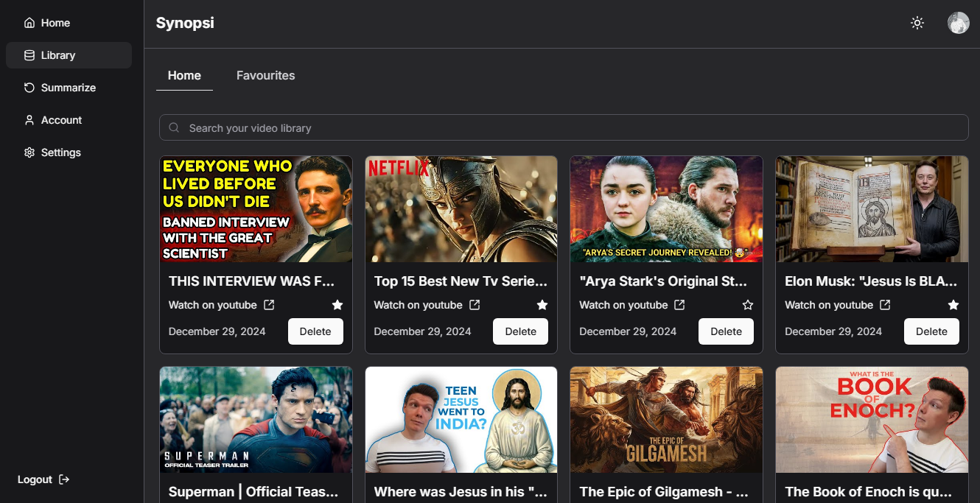
Task: Open external link icon for Arya Stark card
Action: click(680, 305)
